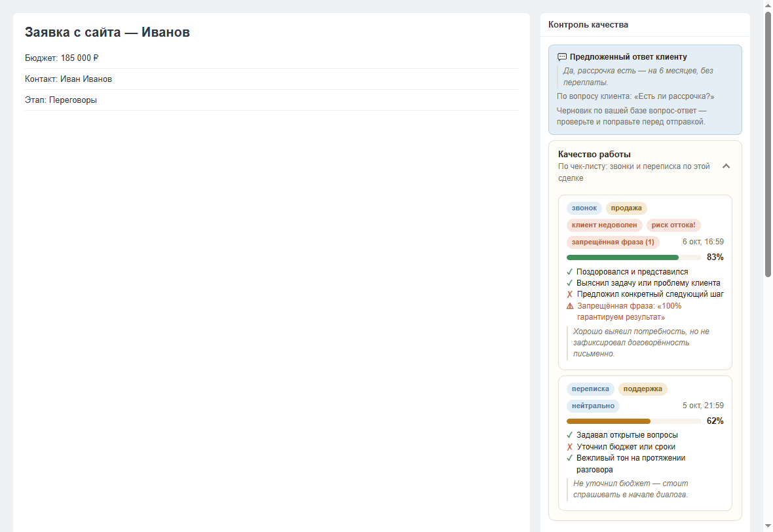Click the Этап: Переговоры row

[272, 100]
